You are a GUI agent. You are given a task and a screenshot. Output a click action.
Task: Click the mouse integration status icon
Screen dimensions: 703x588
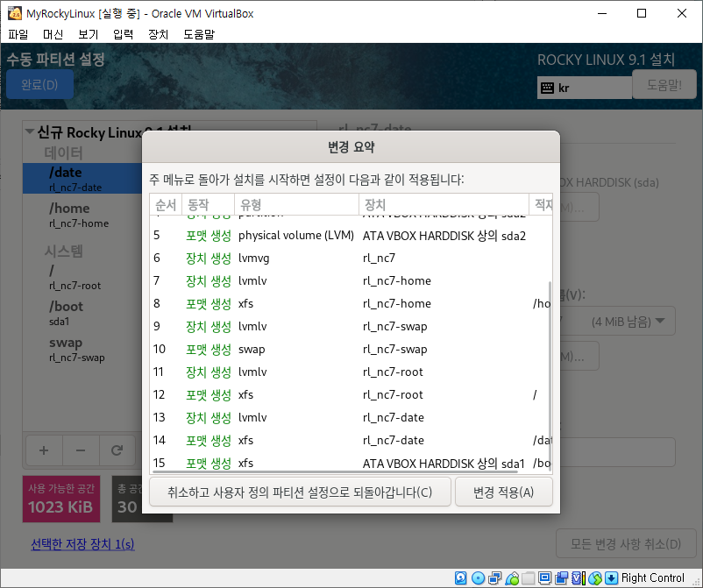[595, 578]
